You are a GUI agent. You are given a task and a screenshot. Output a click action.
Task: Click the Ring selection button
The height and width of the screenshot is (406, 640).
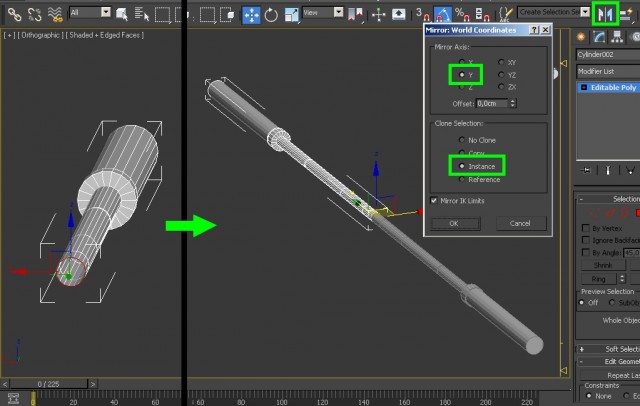point(598,279)
